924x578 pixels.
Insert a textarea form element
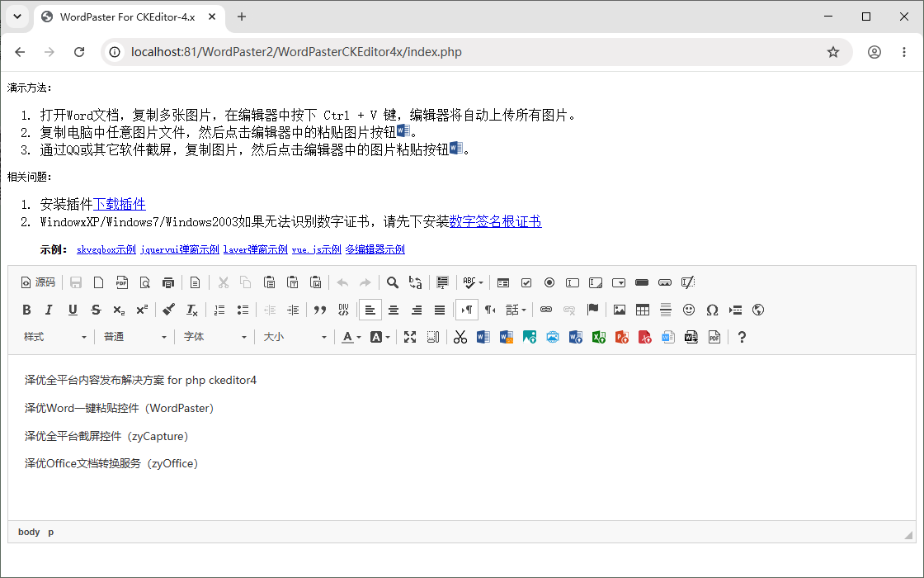pos(596,282)
